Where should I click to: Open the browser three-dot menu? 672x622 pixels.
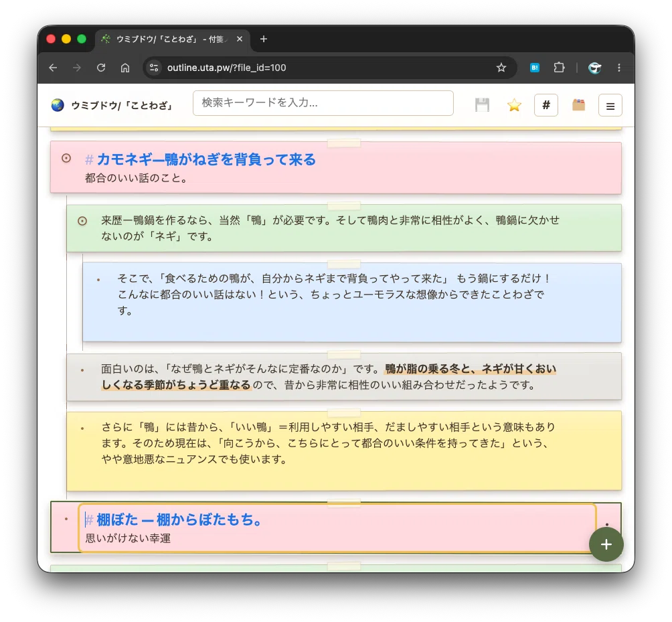click(619, 68)
